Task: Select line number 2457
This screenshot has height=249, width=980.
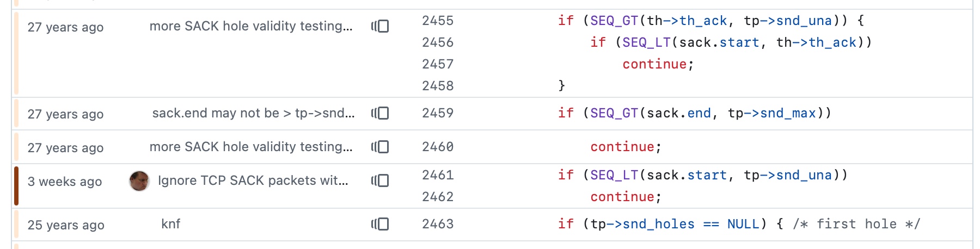Action: (438, 64)
